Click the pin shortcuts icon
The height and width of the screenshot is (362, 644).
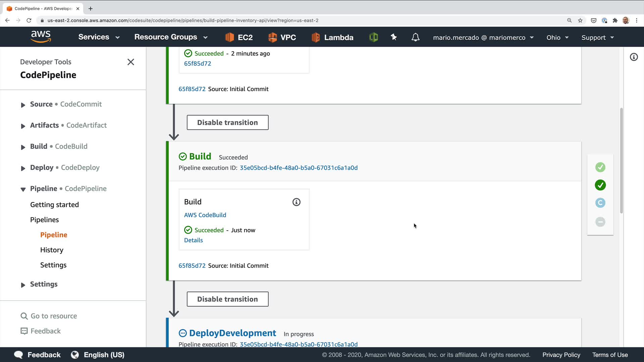coord(394,37)
